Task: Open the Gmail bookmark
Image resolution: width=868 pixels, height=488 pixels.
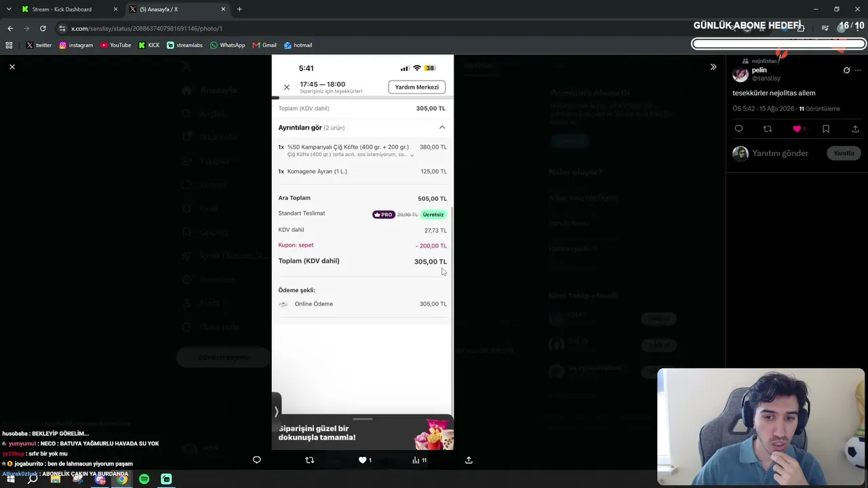Action: click(264, 45)
